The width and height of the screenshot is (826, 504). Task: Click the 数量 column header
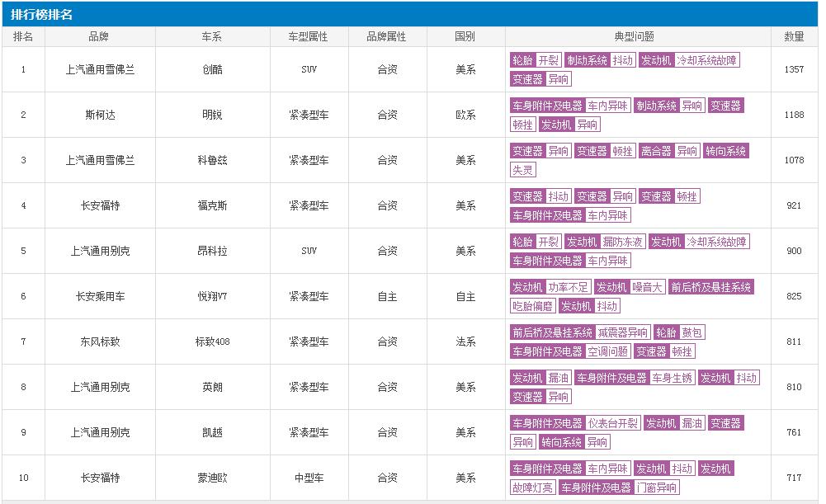pos(794,36)
